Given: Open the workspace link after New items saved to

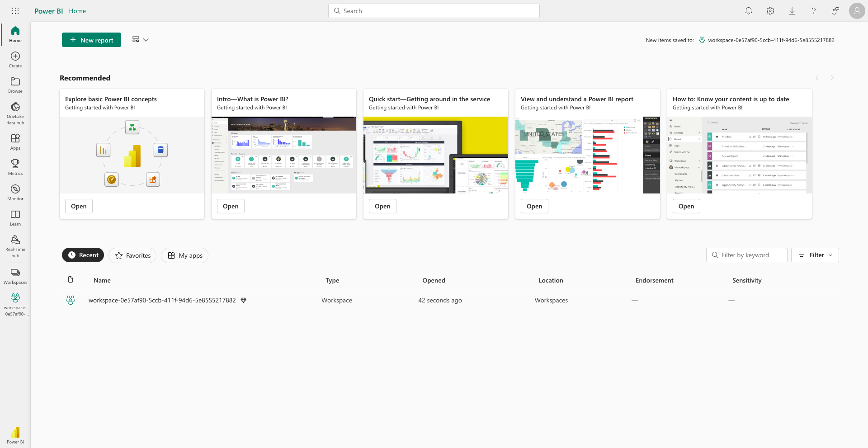Looking at the screenshot, I should point(771,40).
